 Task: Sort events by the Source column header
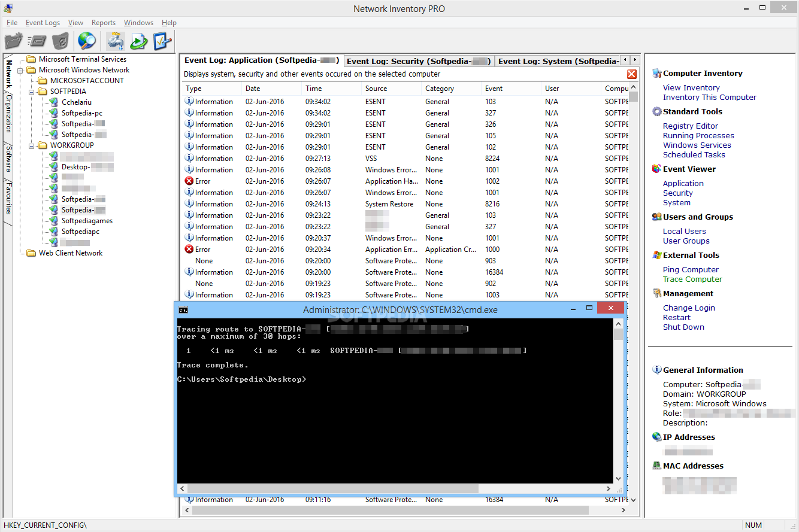pos(391,89)
